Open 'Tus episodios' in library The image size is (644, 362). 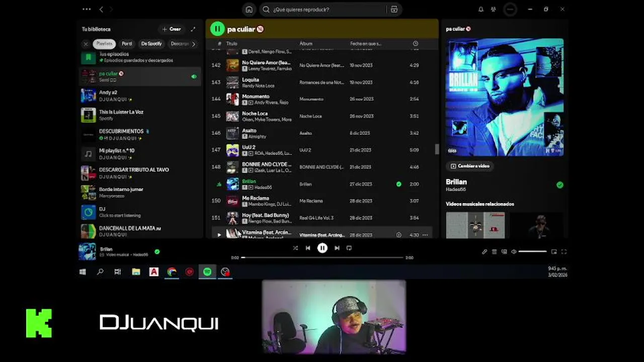140,57
